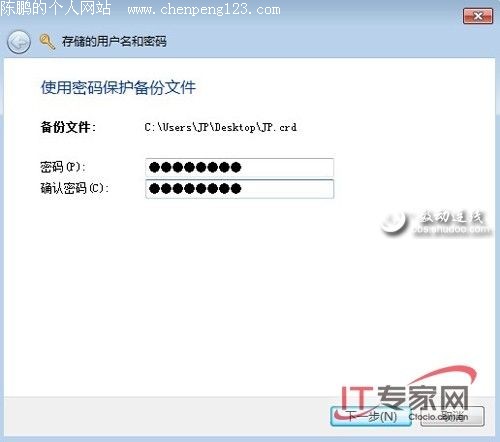The height and width of the screenshot is (442, 500).
Task: Click the 备份文件: label
Action: [x=68, y=127]
